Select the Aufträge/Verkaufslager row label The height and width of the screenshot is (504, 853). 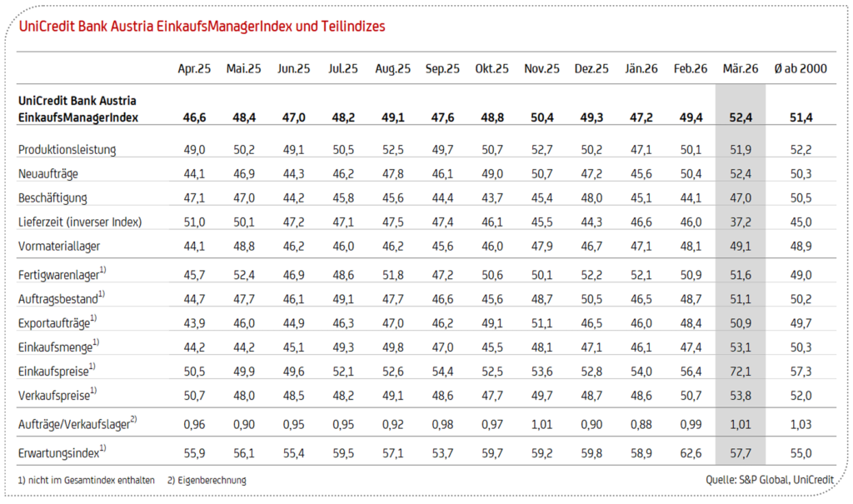pos(76,424)
